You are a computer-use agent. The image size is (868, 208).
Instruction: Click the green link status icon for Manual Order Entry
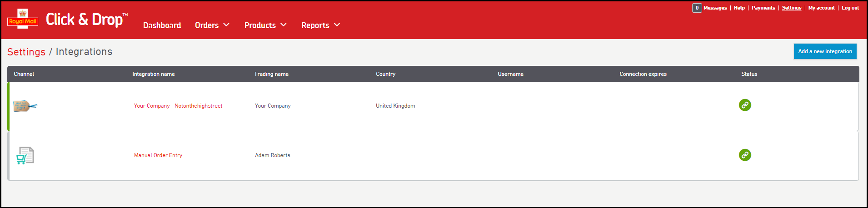(x=744, y=155)
